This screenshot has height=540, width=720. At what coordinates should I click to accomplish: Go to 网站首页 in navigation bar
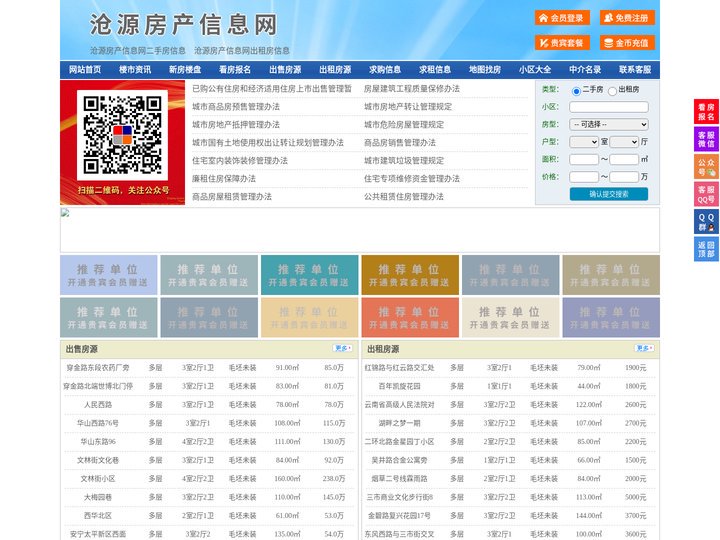pos(85,70)
